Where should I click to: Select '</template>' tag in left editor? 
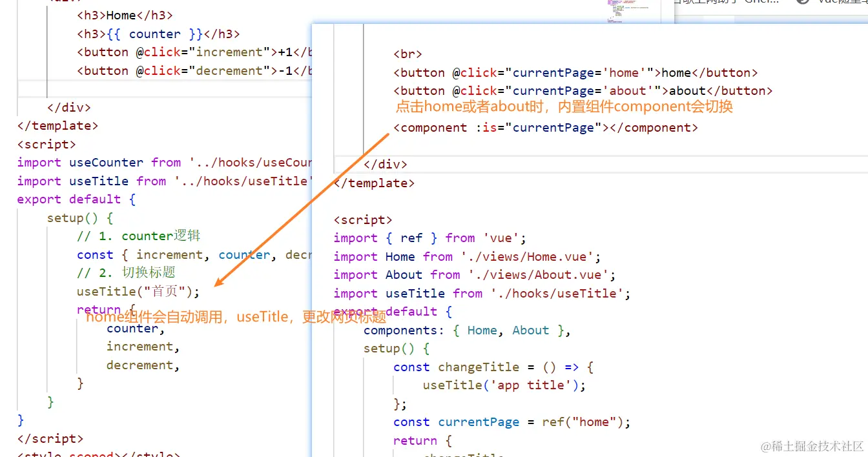click(x=57, y=125)
